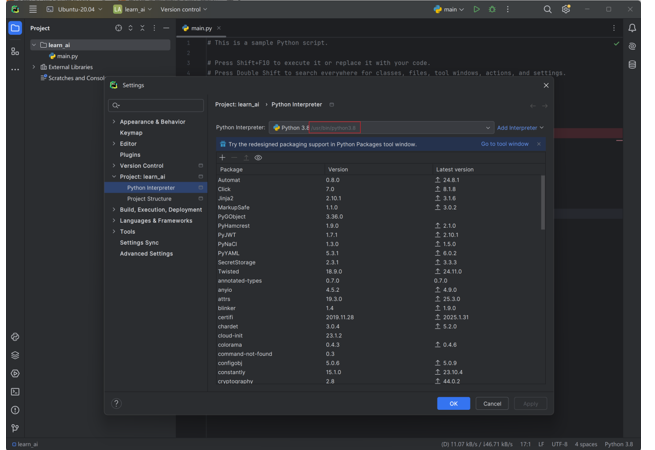The image size is (655, 450).
Task: Open the main menu hamburger icon
Action: tap(33, 9)
